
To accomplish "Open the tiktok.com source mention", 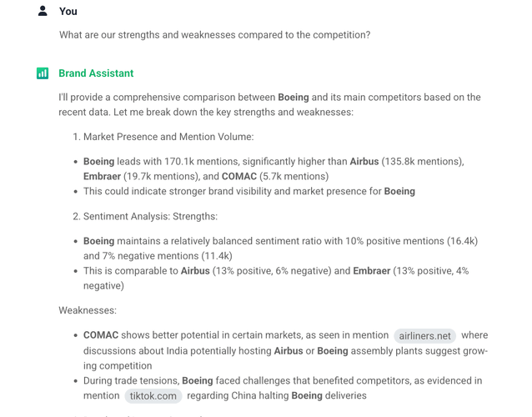I will click(153, 396).
